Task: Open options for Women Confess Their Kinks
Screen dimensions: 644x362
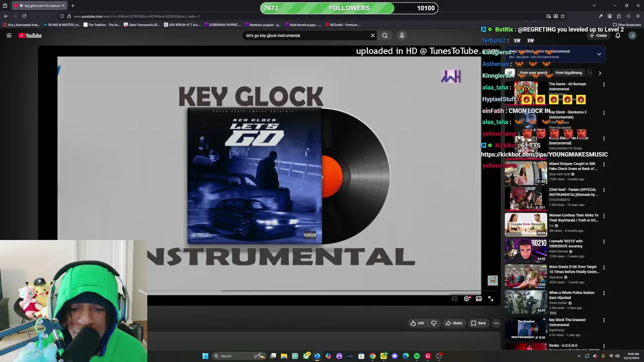Action: pyautogui.click(x=604, y=216)
